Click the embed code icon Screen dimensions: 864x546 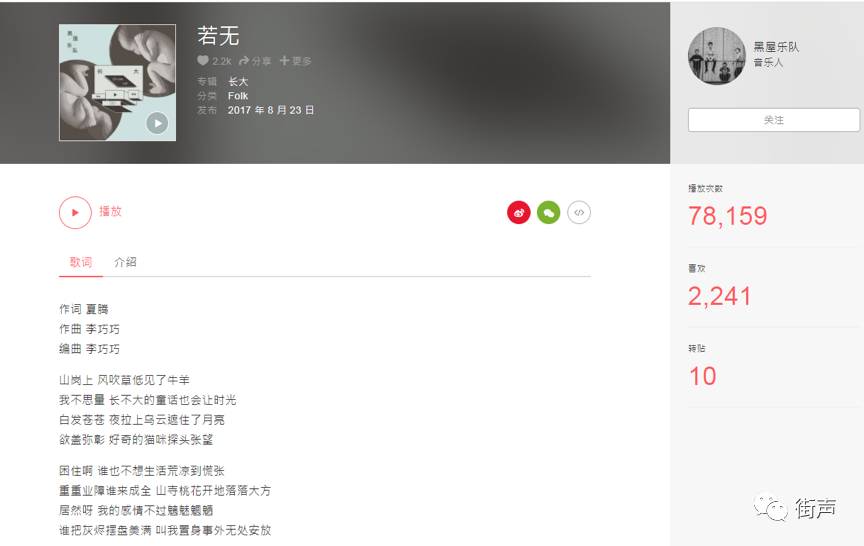click(579, 213)
